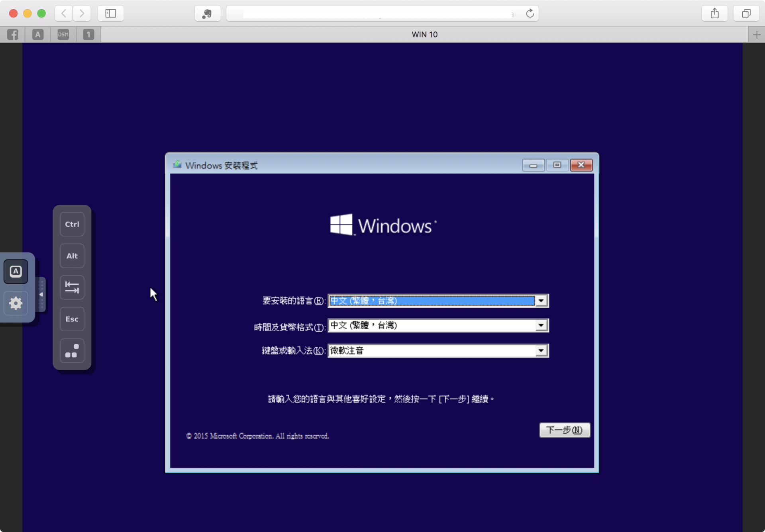
Task: Open the extra keys grid icon
Action: [x=72, y=351]
